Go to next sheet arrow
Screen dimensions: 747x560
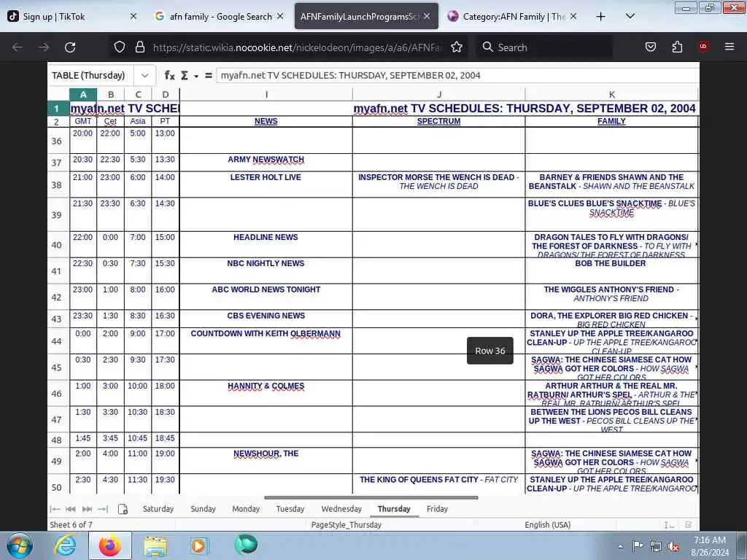[87, 509]
